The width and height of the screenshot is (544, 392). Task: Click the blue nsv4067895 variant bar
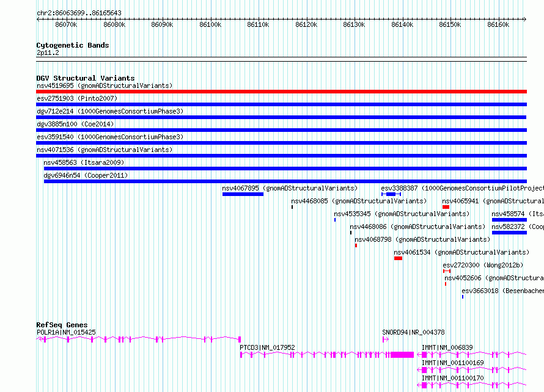point(243,194)
